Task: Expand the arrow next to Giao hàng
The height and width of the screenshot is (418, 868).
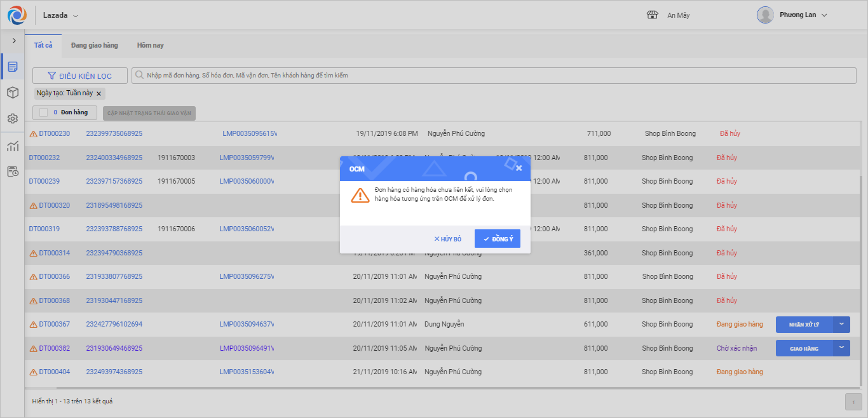Action: point(841,348)
